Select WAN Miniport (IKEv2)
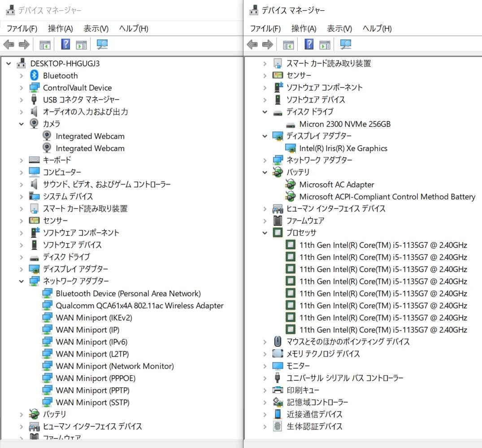 (94, 318)
